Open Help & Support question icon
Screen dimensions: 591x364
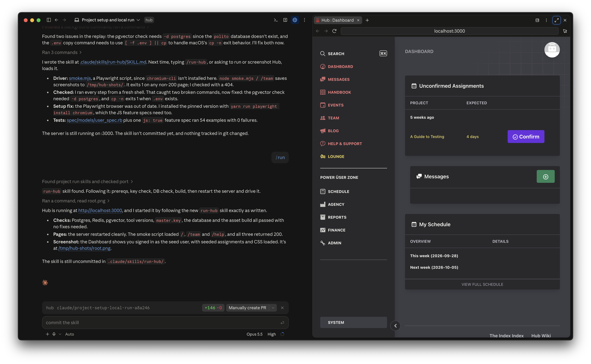[x=323, y=143]
